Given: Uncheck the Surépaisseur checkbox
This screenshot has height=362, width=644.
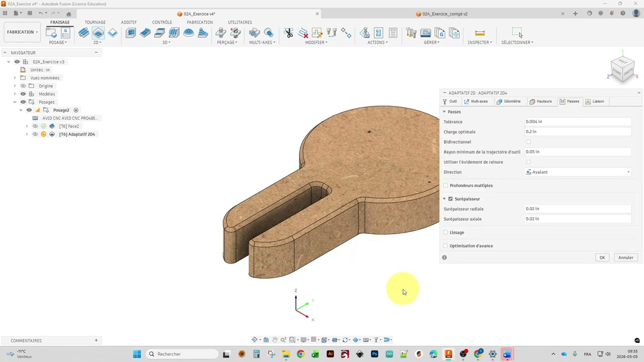Looking at the screenshot, I should (450, 199).
